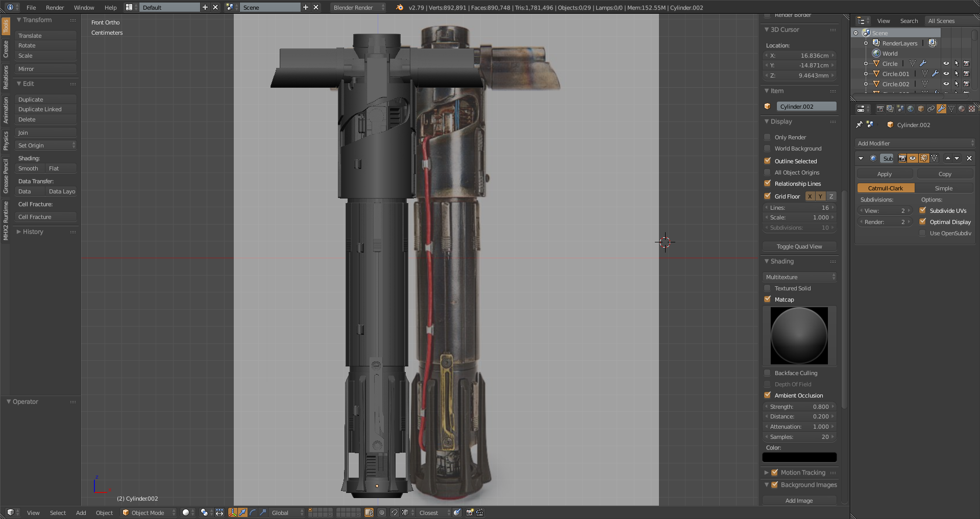The height and width of the screenshot is (519, 980).
Task: Toggle modifier visibility in viewport
Action: (x=913, y=158)
